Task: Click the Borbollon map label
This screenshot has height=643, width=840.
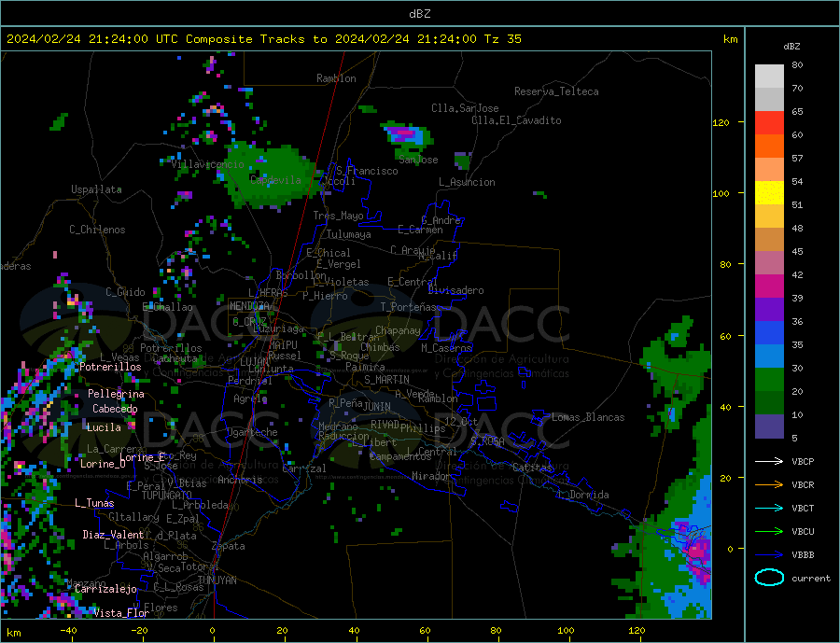Action: click(x=301, y=275)
